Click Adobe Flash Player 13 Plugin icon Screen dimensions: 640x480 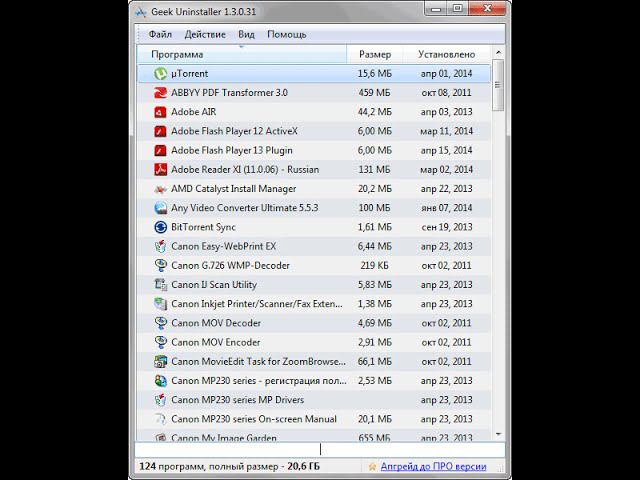160,150
